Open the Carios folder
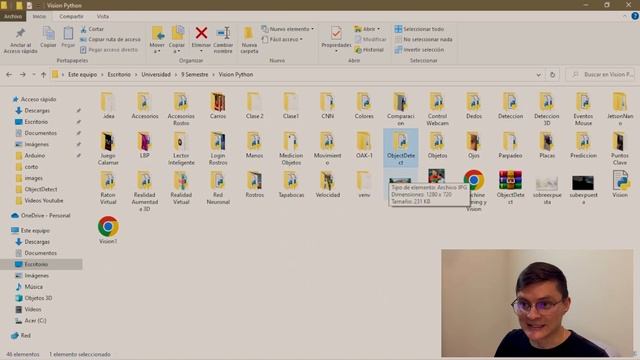Image resolution: width=640 pixels, height=360 pixels. [218, 105]
